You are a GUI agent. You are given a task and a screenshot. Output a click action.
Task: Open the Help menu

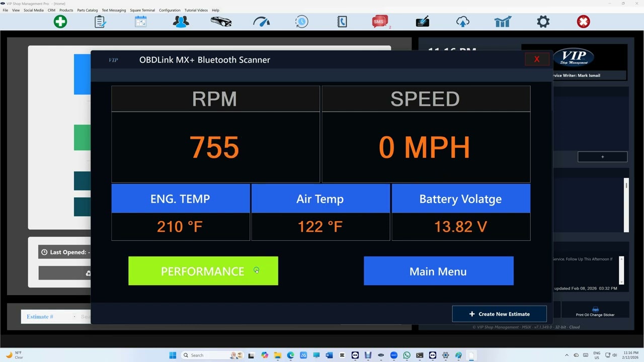tap(215, 10)
